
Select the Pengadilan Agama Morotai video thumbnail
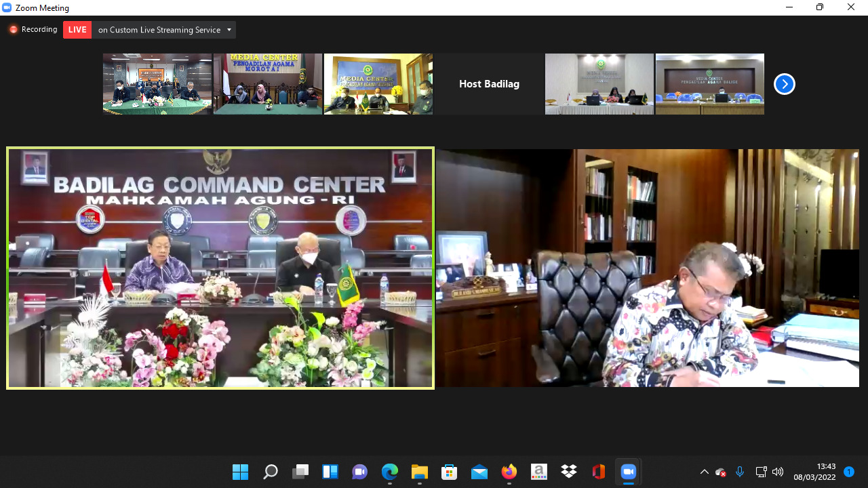(x=268, y=84)
